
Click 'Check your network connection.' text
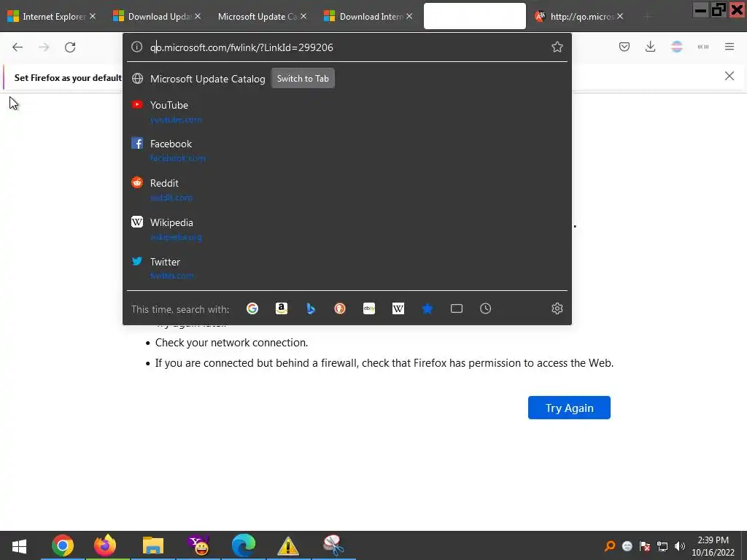click(231, 343)
